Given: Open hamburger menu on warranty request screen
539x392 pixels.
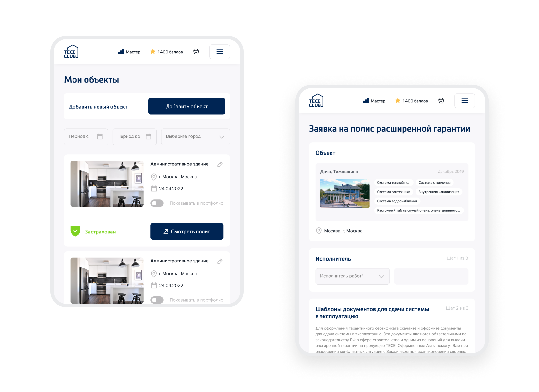Looking at the screenshot, I should 465,101.
